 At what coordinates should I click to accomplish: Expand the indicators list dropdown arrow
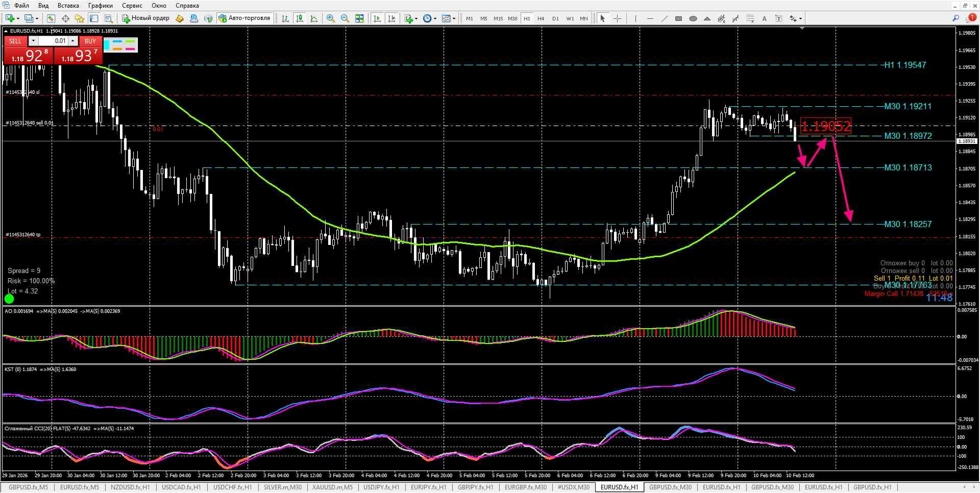(416, 19)
